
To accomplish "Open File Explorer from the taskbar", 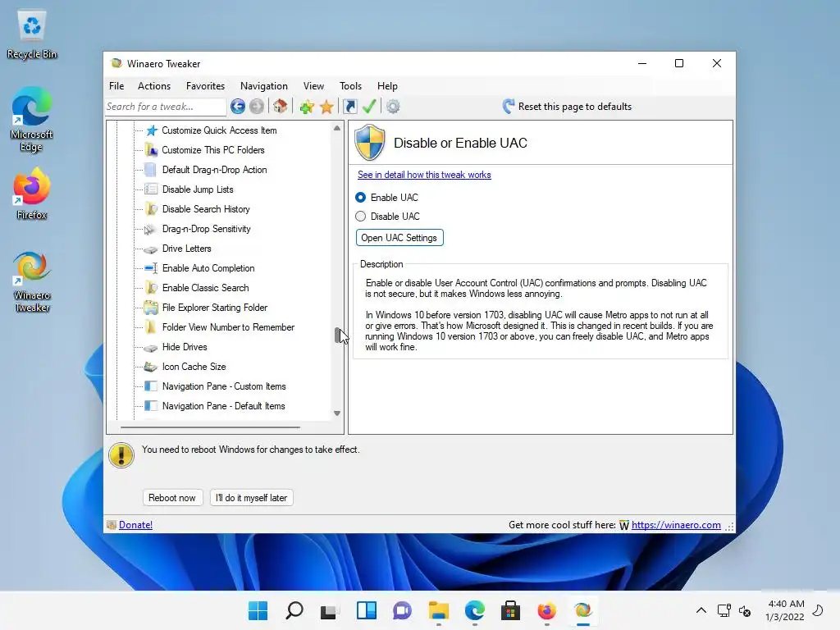I will coord(439,610).
